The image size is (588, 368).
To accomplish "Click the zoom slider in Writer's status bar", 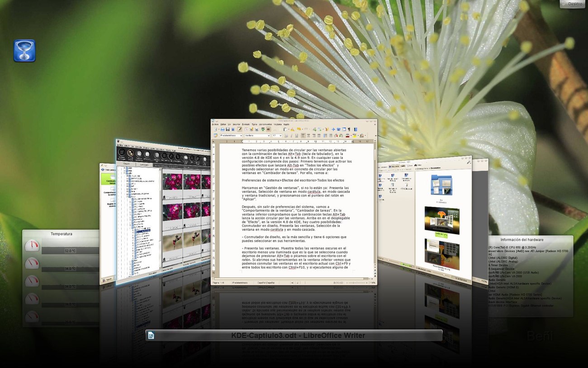I will tap(356, 282).
